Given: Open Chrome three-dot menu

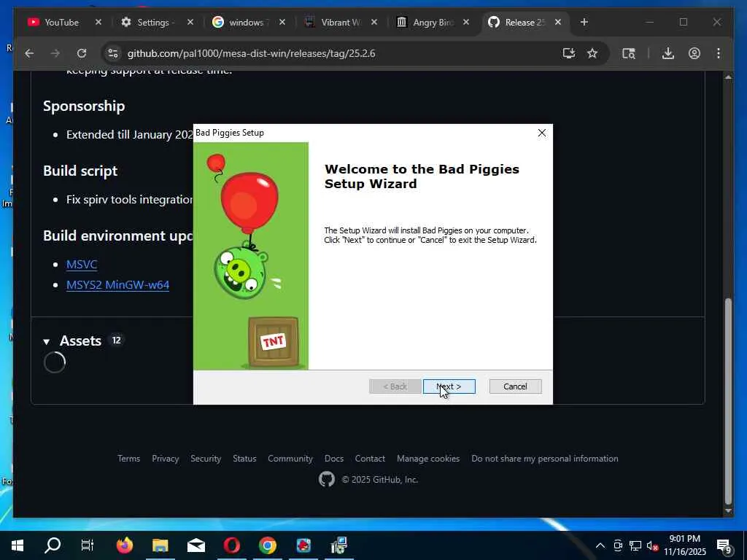Looking at the screenshot, I should click(x=719, y=53).
